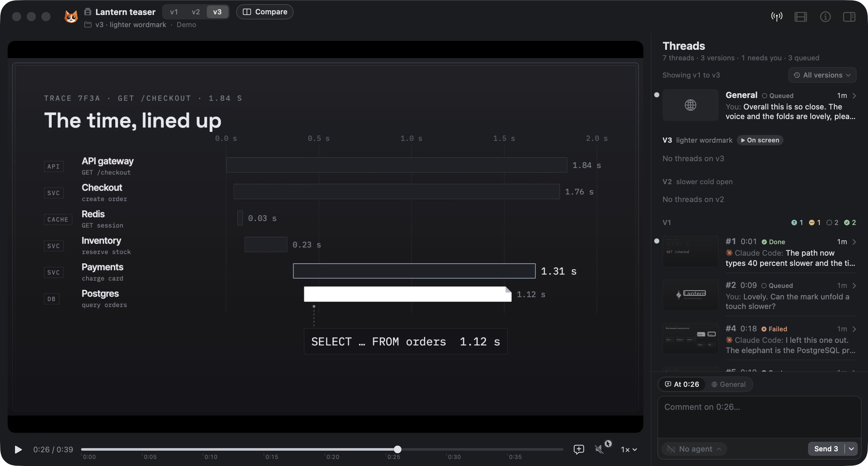The height and width of the screenshot is (466, 868).
Task: Filter V1 threads by question count badge
Action: coord(797,222)
